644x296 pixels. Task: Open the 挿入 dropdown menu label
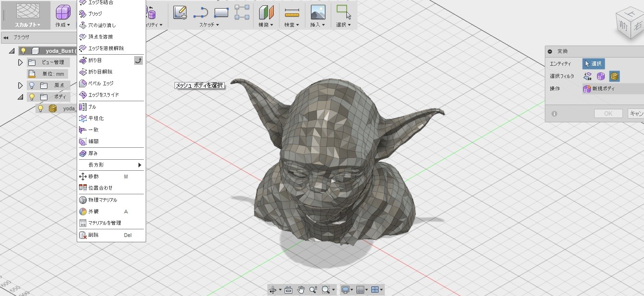point(318,24)
